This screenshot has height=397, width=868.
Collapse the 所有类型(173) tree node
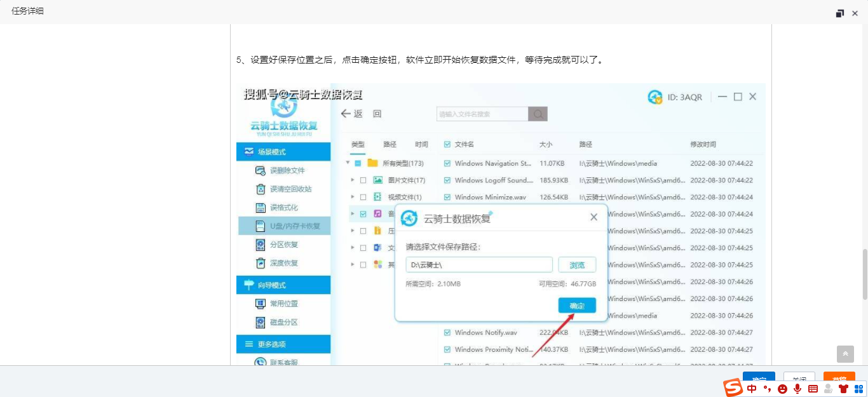[x=348, y=163]
